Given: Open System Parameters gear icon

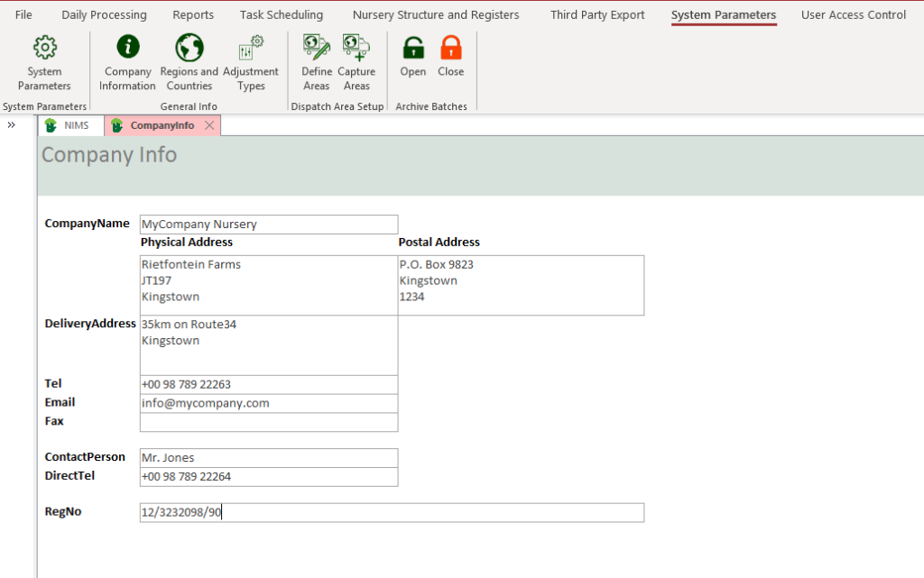Looking at the screenshot, I should pos(43,49).
